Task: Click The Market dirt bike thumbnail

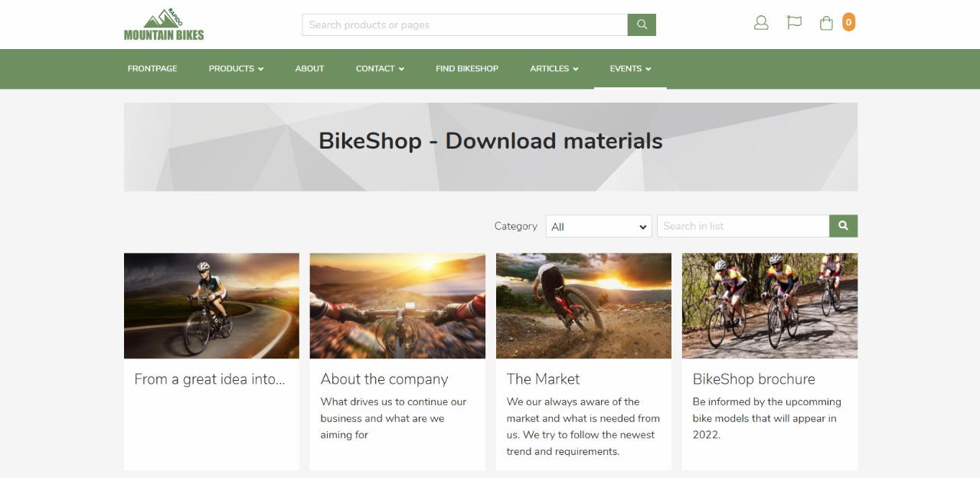Action: coord(583,306)
